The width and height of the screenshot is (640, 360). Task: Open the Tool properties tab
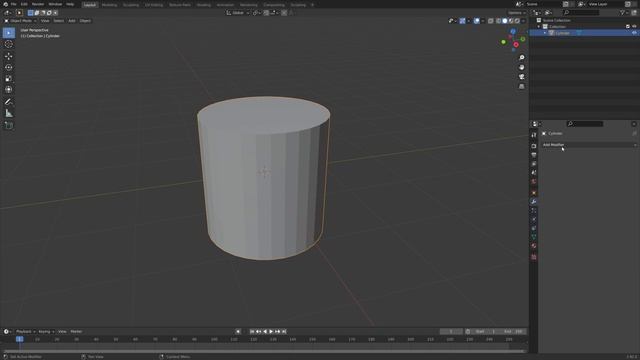click(x=534, y=135)
